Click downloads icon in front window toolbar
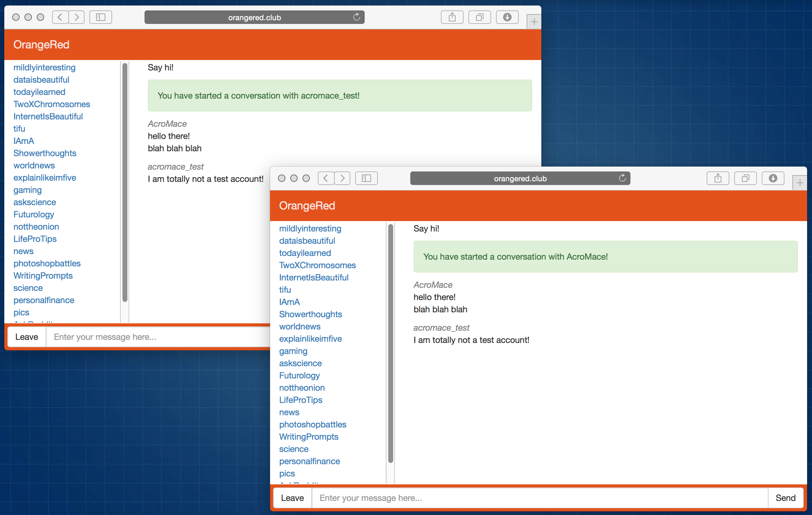Screen dimensions: 812x515 773,178
